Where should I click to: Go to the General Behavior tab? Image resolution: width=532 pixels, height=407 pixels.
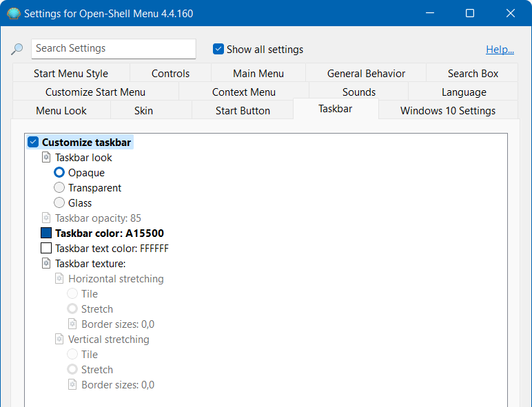click(x=366, y=73)
